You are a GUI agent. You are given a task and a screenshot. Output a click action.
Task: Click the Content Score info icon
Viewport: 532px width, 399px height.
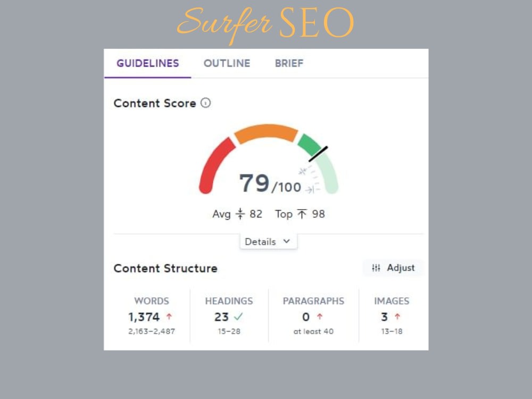pos(204,104)
